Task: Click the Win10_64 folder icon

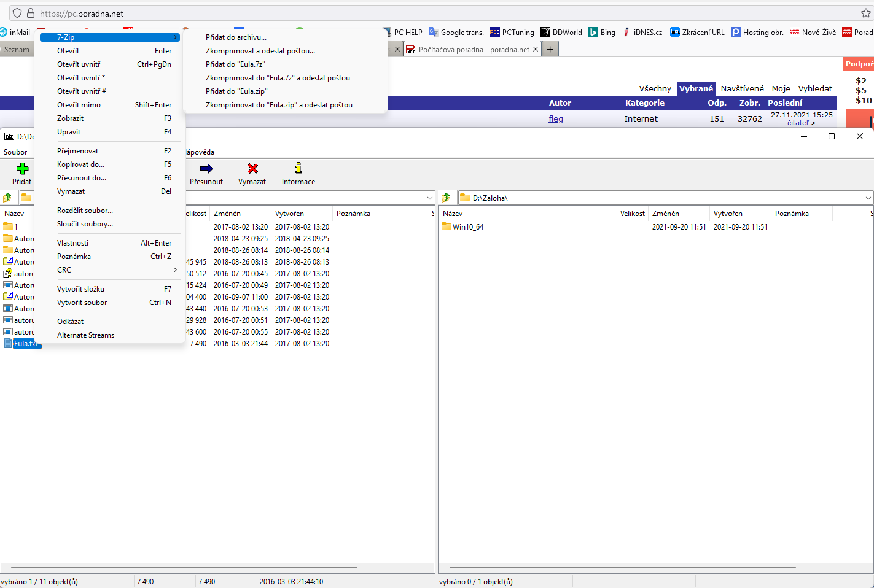Action: 447,227
